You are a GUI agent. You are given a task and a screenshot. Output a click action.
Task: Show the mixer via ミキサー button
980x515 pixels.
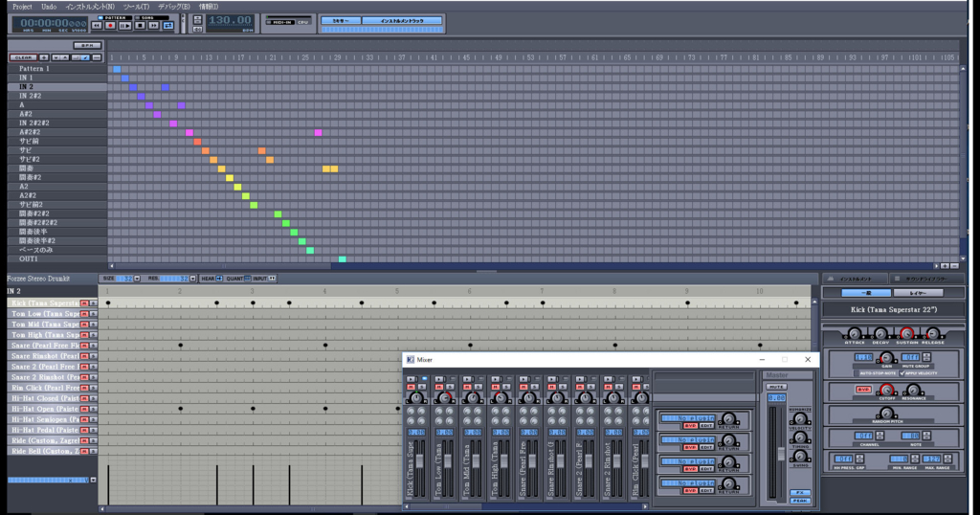341,21
